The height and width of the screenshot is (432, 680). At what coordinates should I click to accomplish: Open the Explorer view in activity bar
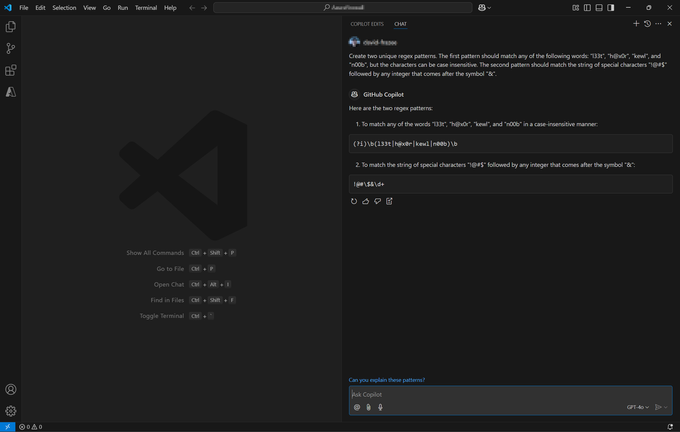point(10,27)
